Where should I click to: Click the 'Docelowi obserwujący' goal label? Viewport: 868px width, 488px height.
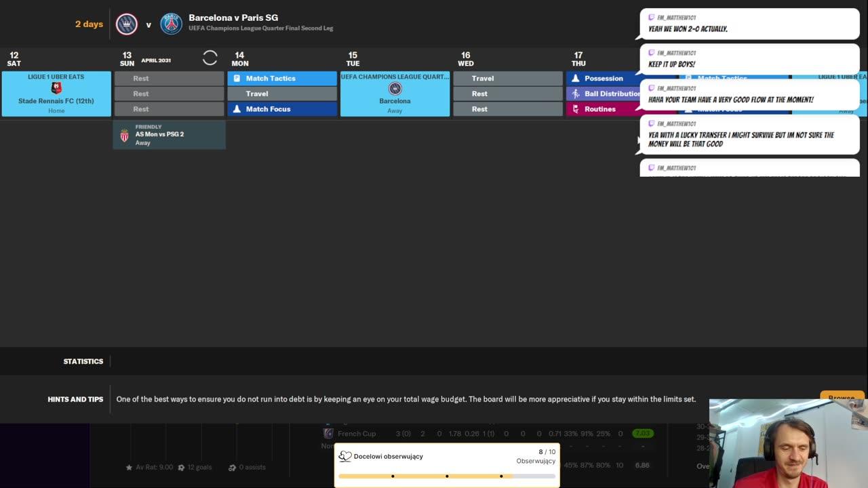pos(389,457)
